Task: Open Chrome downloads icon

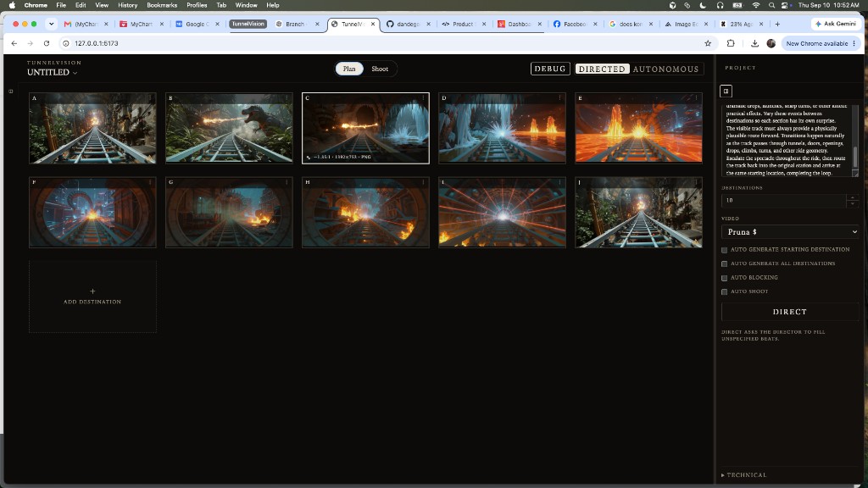Action: pos(754,43)
